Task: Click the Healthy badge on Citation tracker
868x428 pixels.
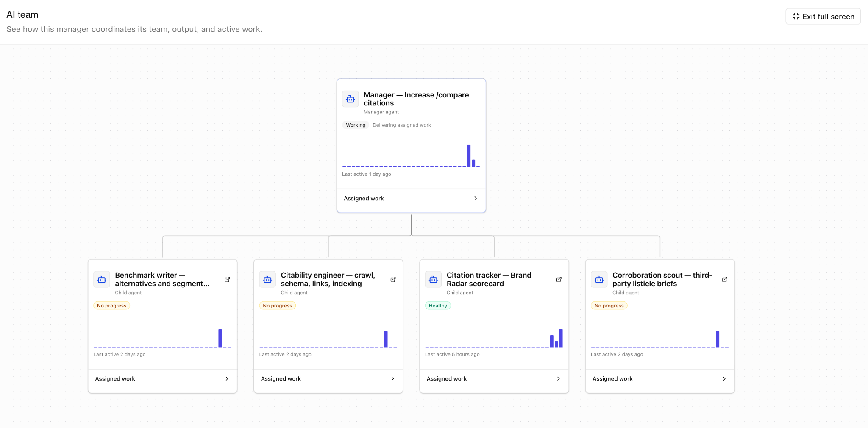Action: pyautogui.click(x=438, y=306)
